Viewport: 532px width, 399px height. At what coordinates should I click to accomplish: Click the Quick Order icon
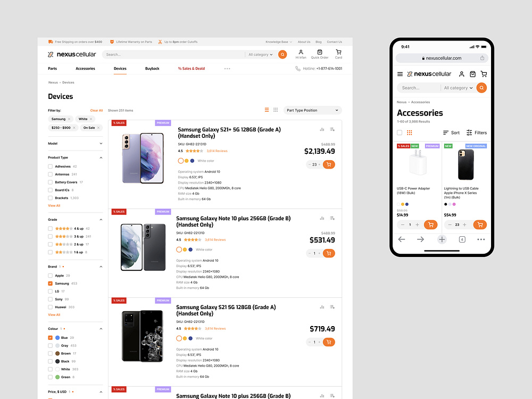click(x=319, y=52)
